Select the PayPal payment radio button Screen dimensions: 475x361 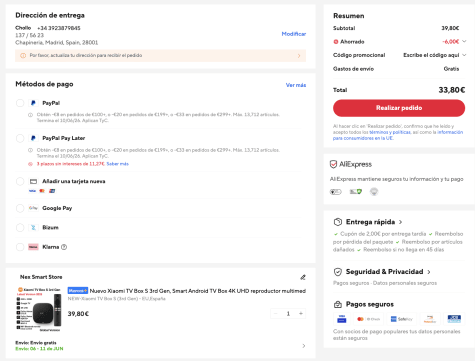[x=20, y=103]
